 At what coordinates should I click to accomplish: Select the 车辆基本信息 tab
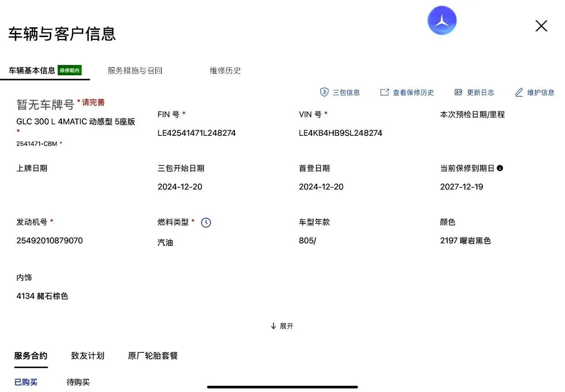32,71
